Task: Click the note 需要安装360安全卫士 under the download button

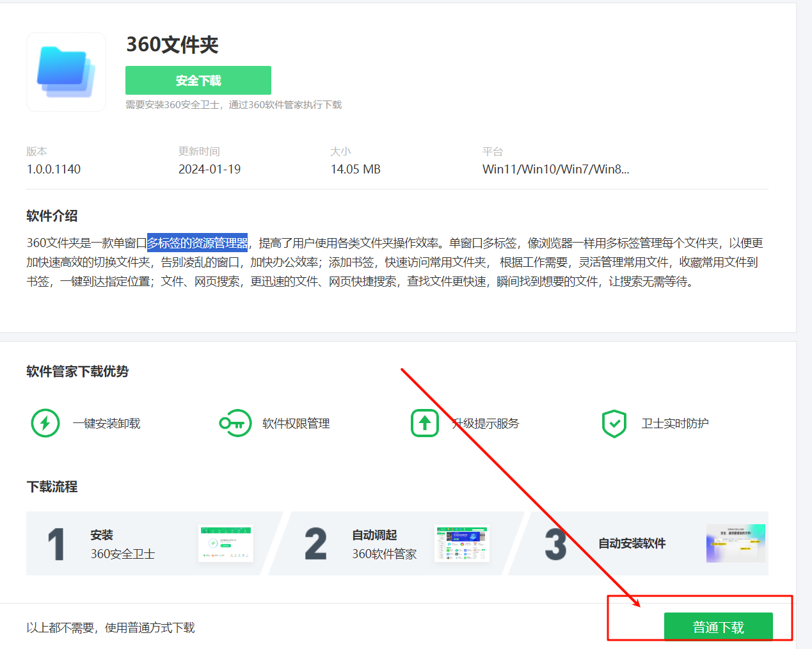Action: 234,104
